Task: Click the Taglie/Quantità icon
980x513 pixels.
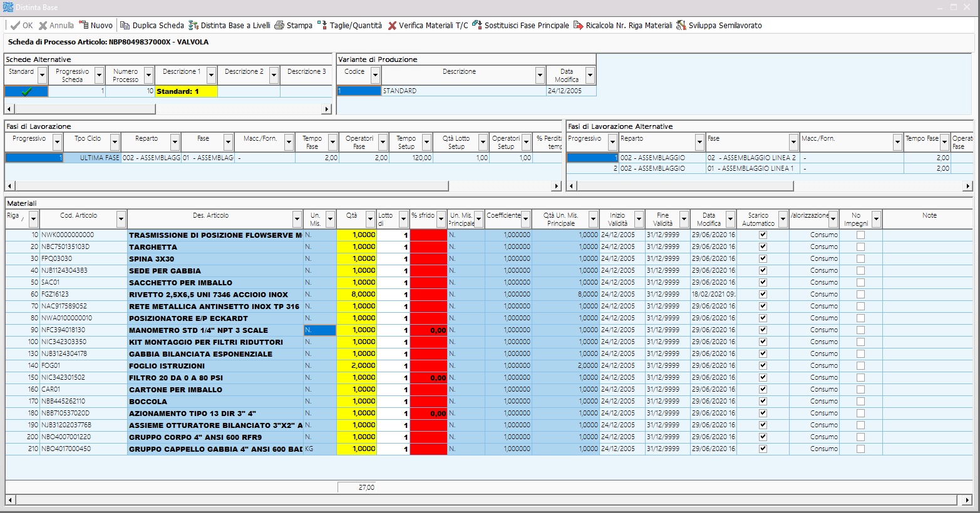Action: [x=322, y=26]
